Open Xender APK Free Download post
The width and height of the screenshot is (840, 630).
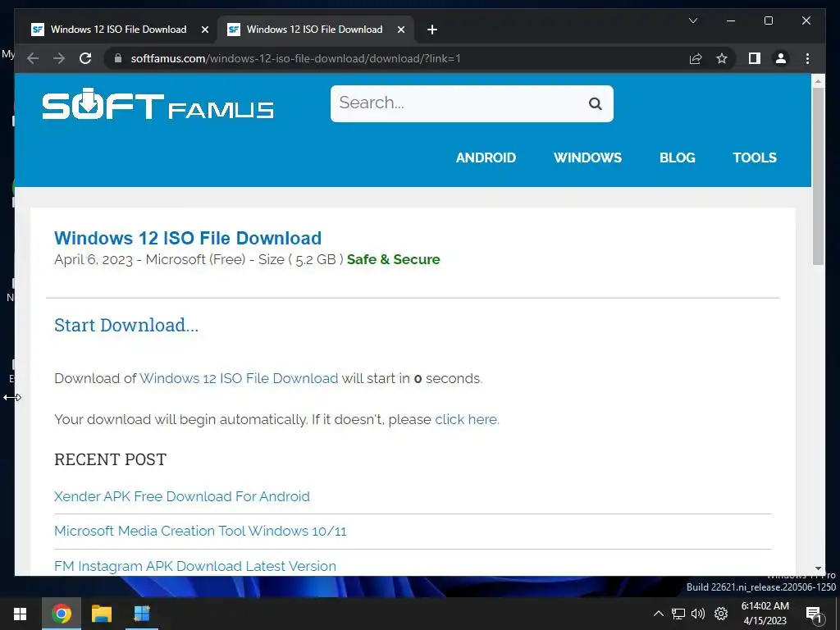point(182,496)
